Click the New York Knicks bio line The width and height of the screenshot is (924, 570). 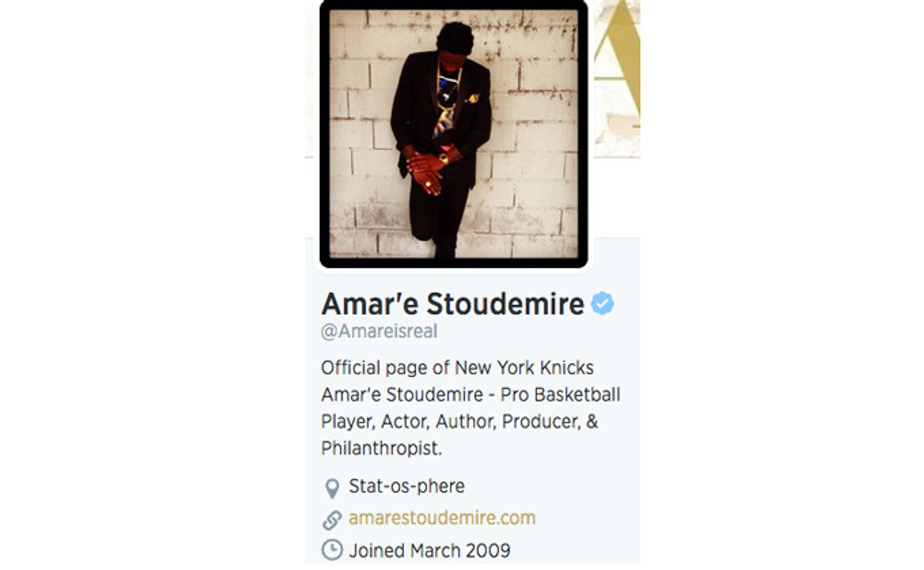[457, 368]
